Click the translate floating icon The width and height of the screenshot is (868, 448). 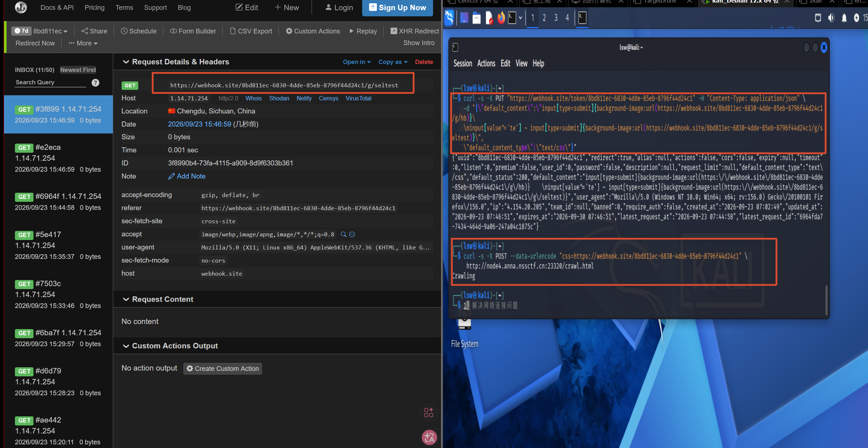coord(429,437)
